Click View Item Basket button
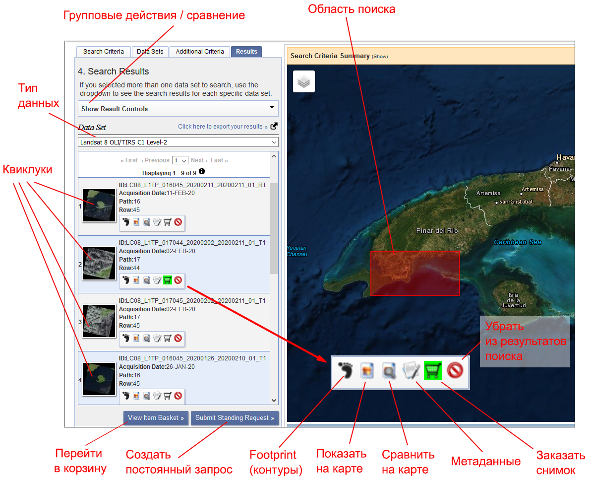Image resolution: width=592 pixels, height=485 pixels. [156, 418]
